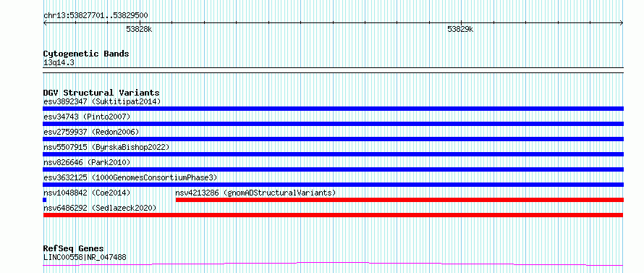Click the 13q14.3 band label

click(x=59, y=63)
